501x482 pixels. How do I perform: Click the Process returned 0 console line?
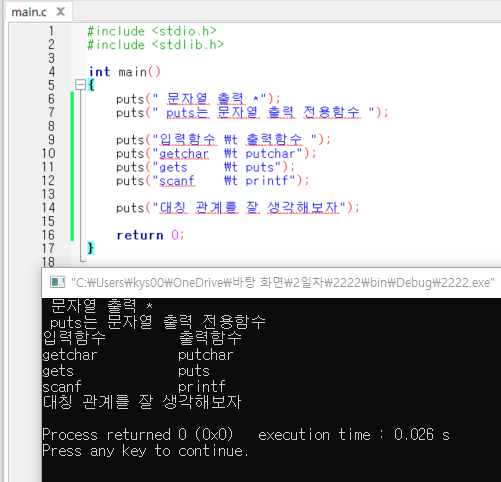(x=246, y=435)
